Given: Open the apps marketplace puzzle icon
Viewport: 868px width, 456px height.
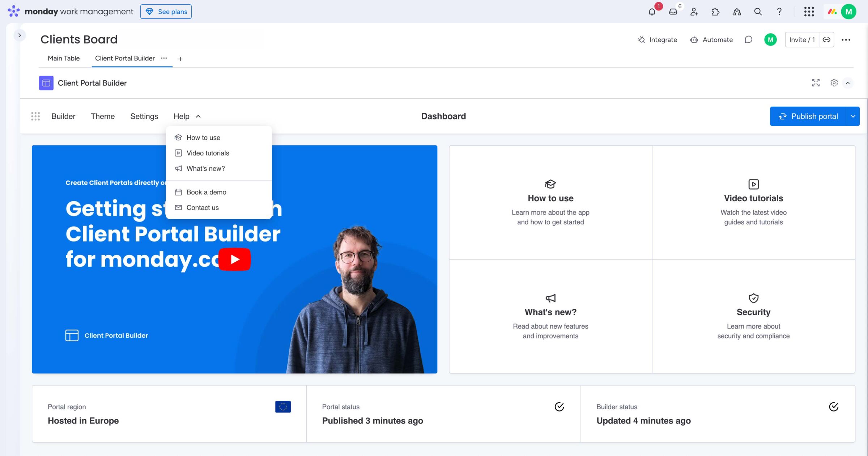Looking at the screenshot, I should pos(715,12).
